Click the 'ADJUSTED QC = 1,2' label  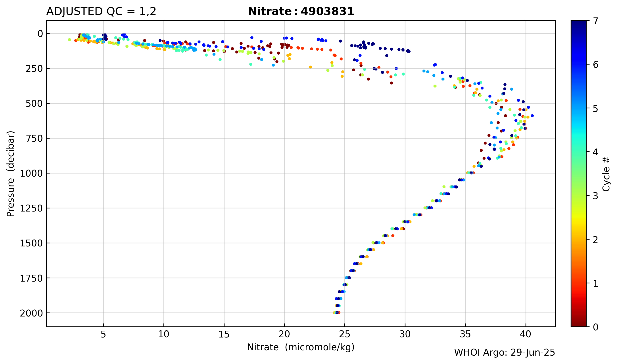point(101,11)
